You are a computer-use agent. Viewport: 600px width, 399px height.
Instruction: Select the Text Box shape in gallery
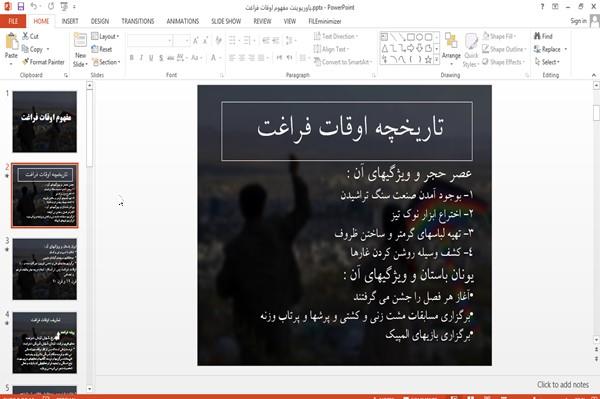pyautogui.click(x=384, y=37)
